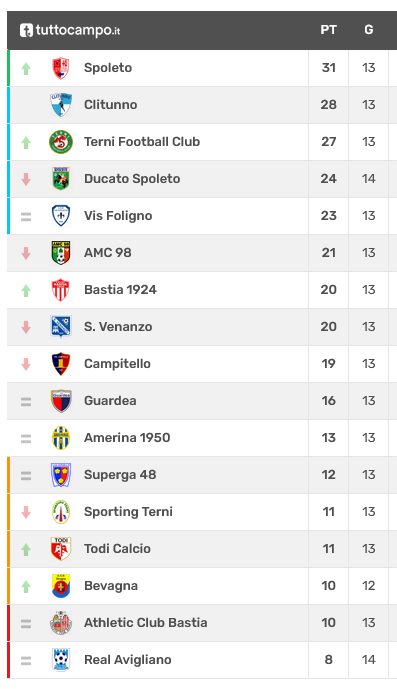
Task: Click the green up arrow beside Spoleto
Action: (26, 69)
